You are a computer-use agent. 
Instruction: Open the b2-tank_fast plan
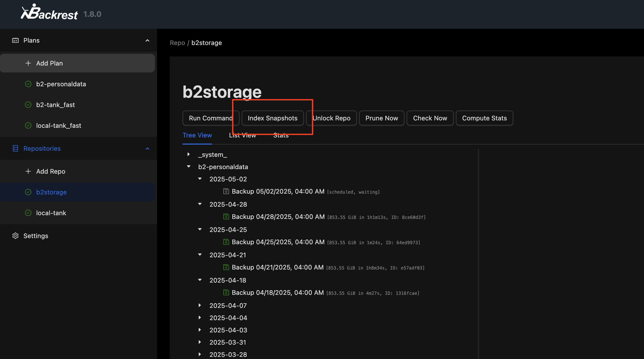77,105
